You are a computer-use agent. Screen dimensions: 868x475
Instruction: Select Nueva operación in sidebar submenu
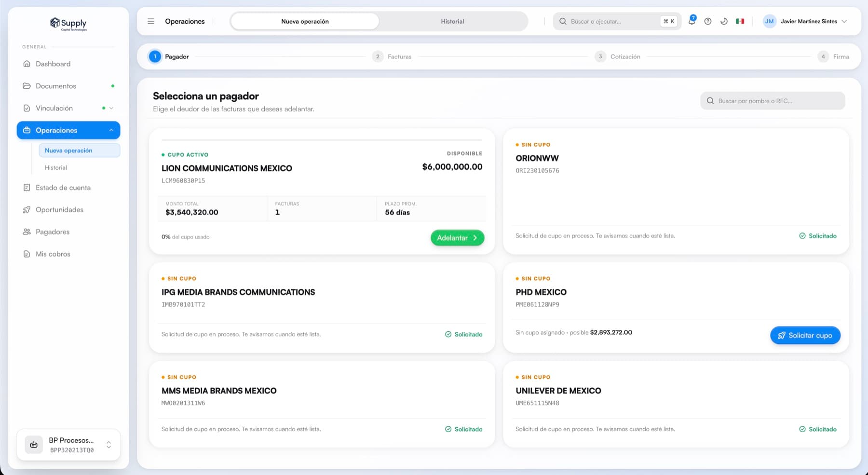click(79, 150)
